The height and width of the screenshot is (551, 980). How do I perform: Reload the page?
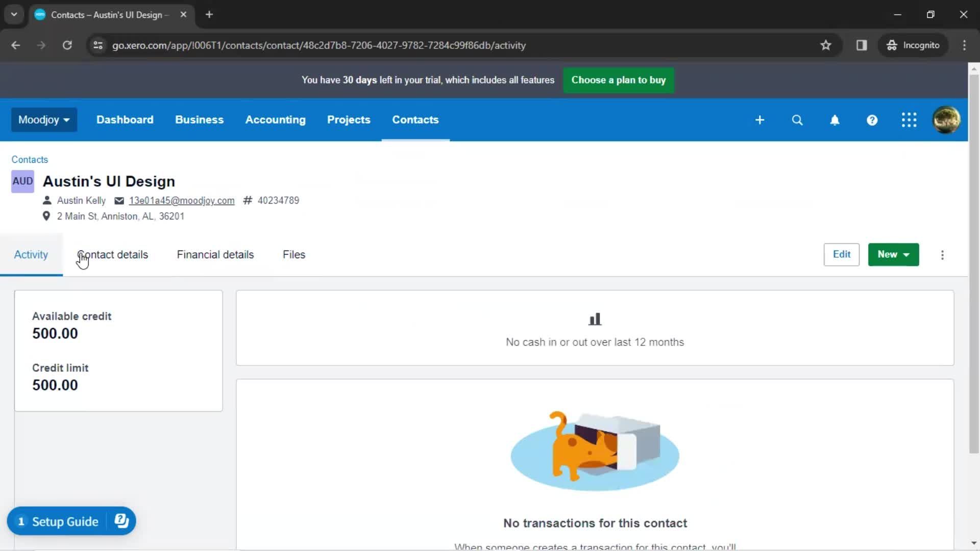[x=67, y=45]
